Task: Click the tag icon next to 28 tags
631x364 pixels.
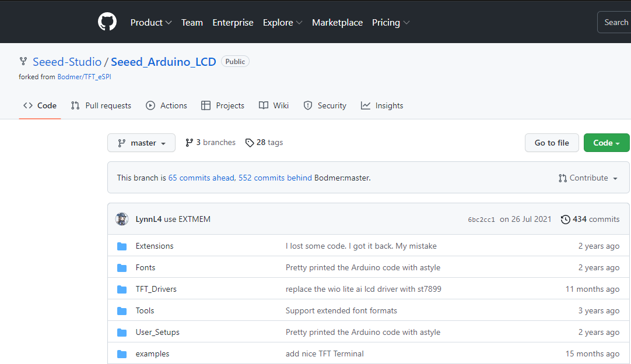Action: [250, 143]
